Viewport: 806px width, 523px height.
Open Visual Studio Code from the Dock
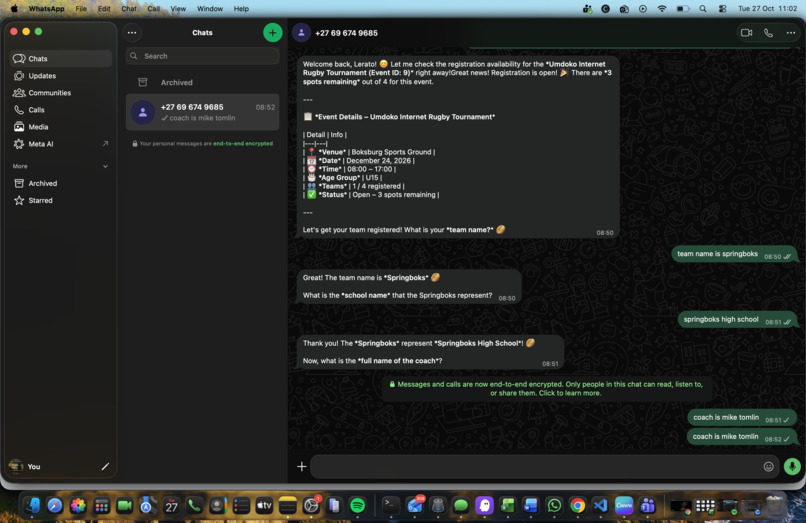click(600, 506)
